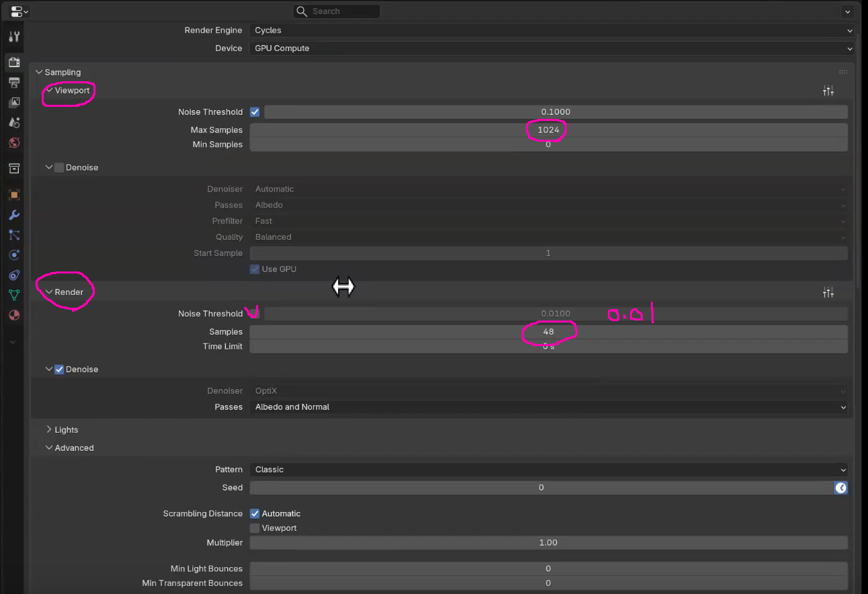Open the Physics properties tab
This screenshot has height=594, width=868.
pyautogui.click(x=13, y=255)
